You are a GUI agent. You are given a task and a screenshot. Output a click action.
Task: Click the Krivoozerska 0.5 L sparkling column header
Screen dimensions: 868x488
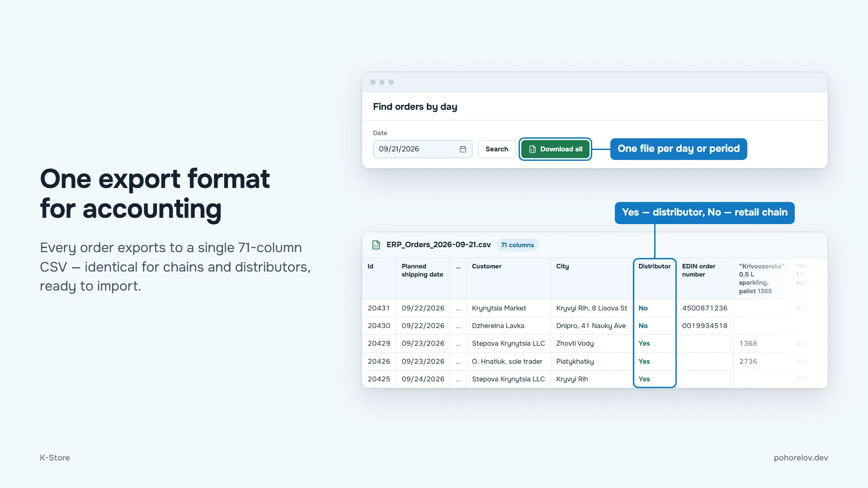(x=761, y=278)
